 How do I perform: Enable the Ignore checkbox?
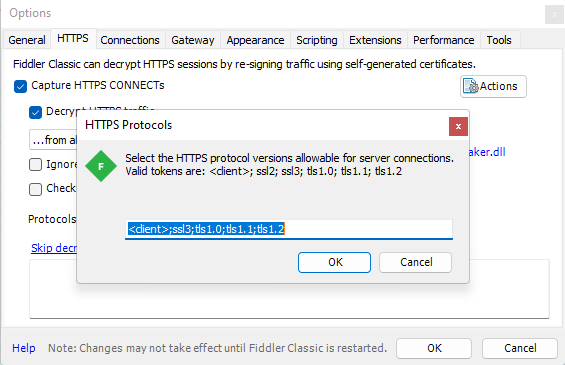pos(35,165)
